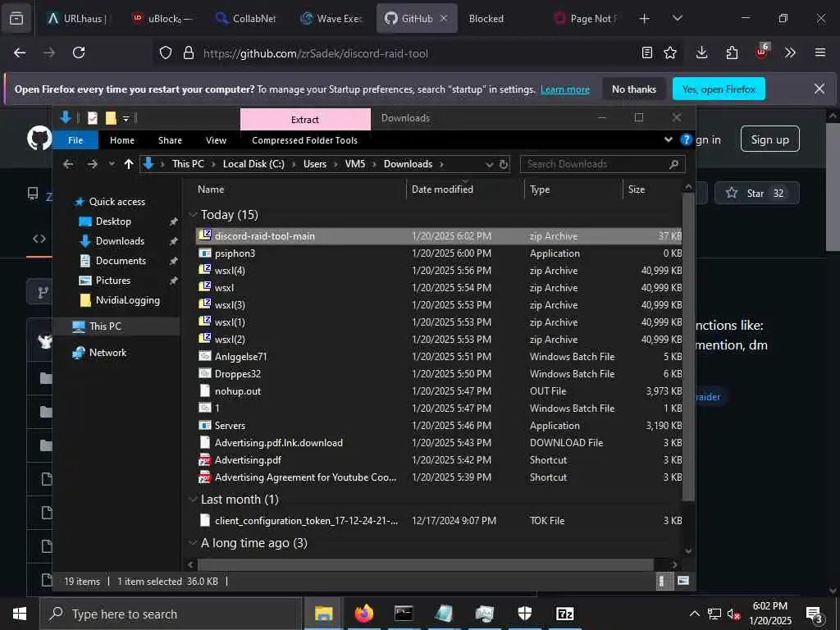This screenshot has width=840, height=630.
Task: Open Customize Quick Access Toolbar dropdown
Action: click(126, 118)
